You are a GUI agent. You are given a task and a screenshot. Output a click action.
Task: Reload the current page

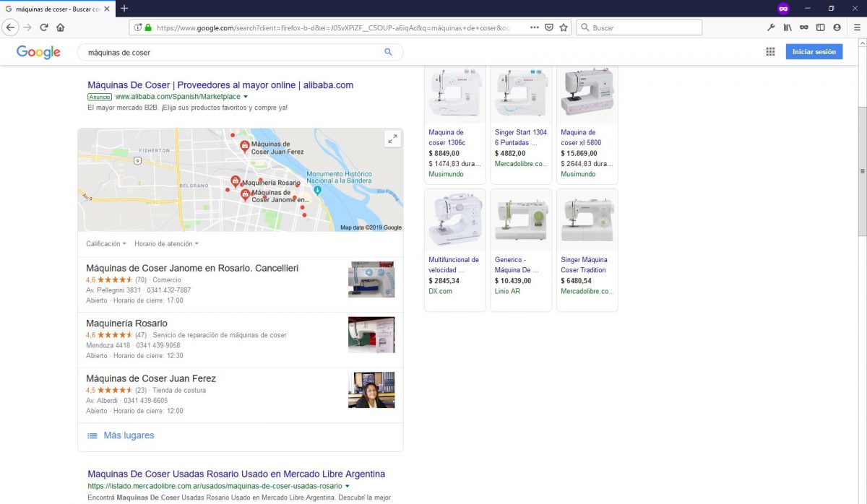point(44,27)
